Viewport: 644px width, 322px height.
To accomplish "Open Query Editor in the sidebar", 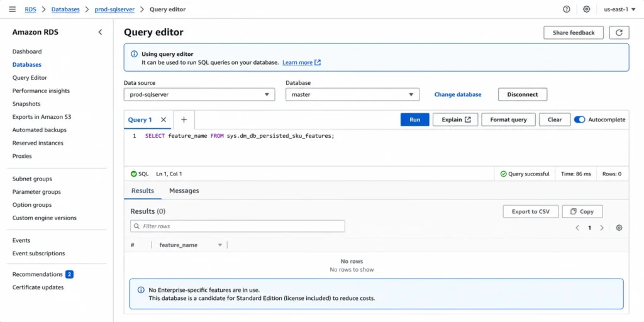I will (30, 77).
